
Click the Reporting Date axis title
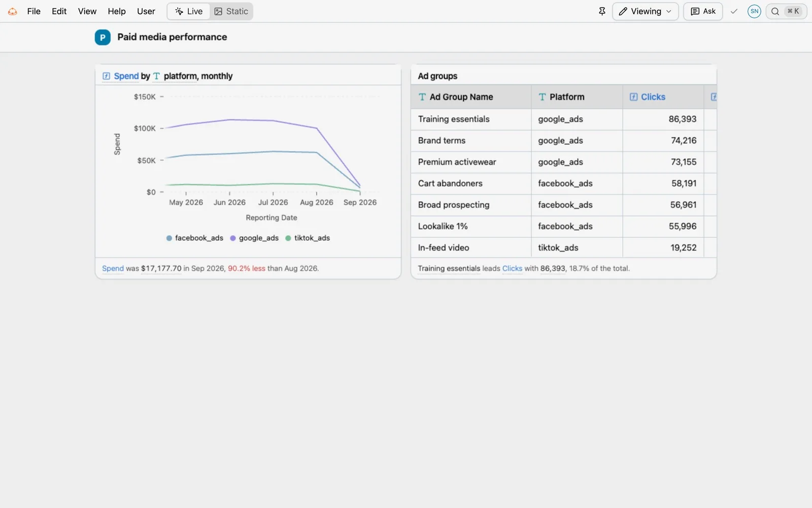click(272, 217)
